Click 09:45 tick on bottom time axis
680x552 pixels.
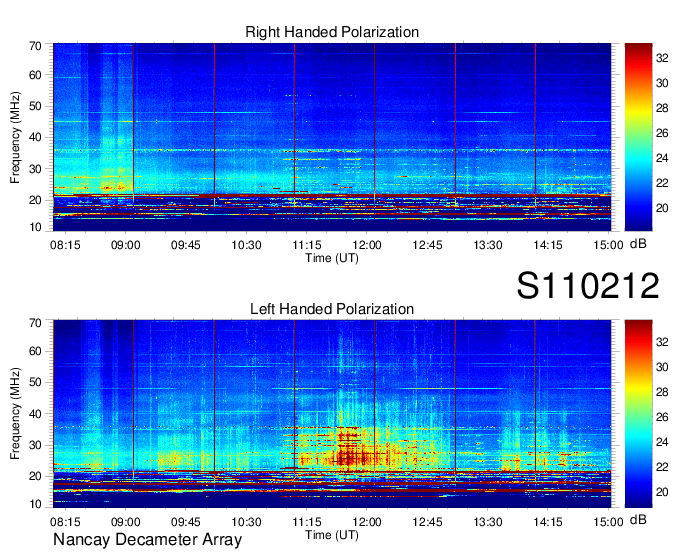point(186,522)
